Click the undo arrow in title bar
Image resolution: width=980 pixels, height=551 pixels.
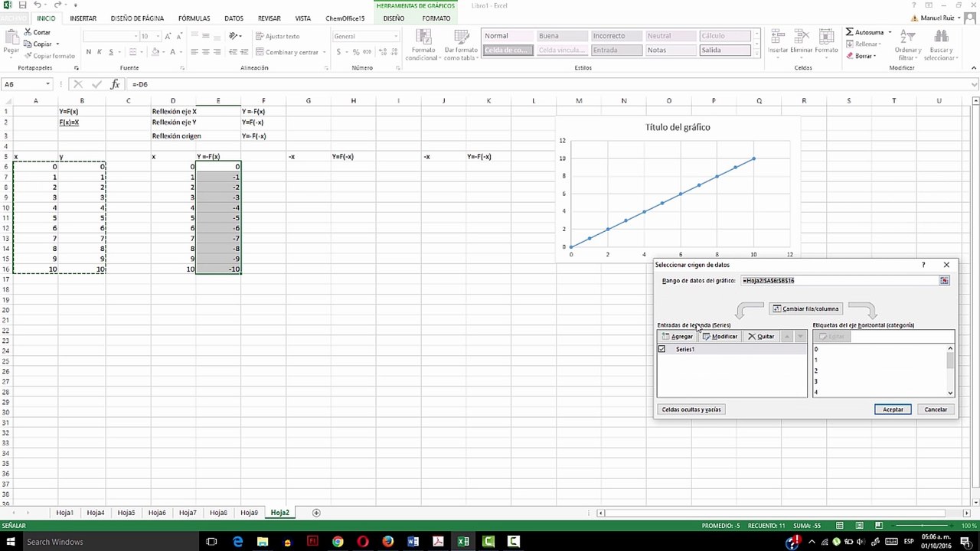[37, 5]
